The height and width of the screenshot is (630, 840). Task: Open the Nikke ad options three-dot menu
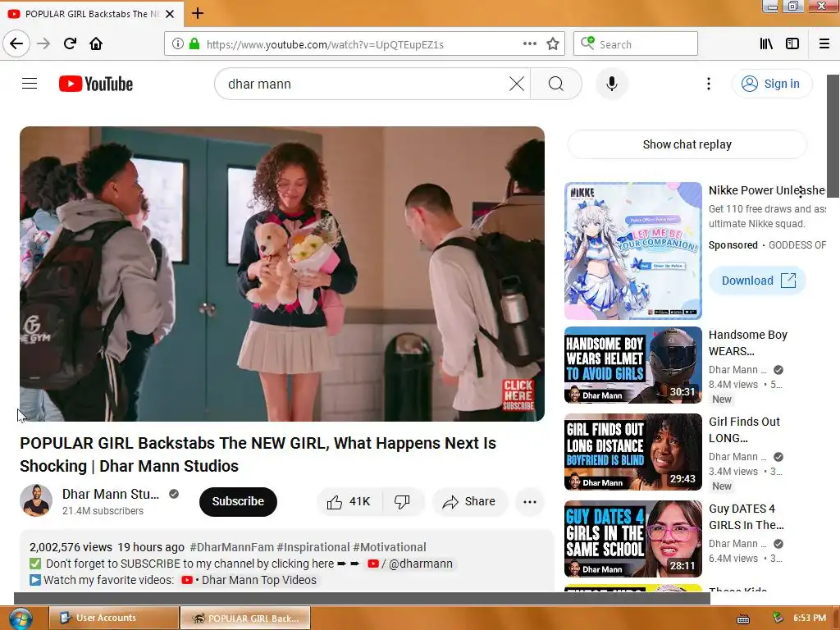pos(801,191)
